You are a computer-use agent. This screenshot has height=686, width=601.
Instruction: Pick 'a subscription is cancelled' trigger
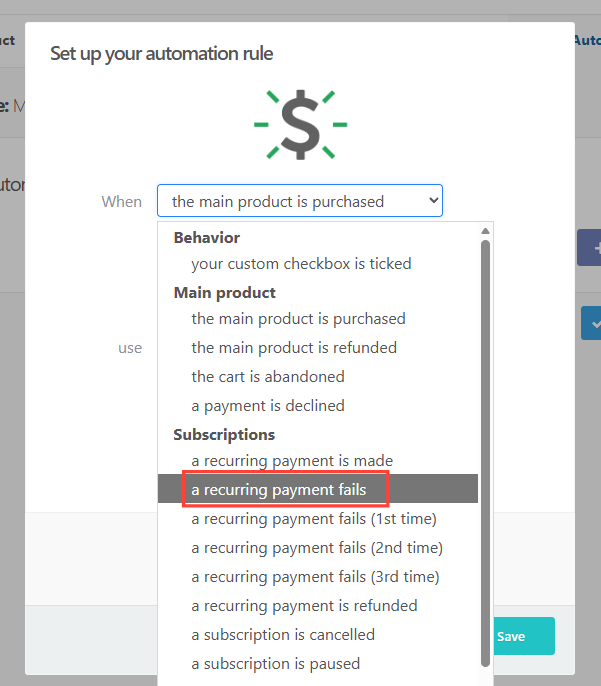pyautogui.click(x=283, y=635)
